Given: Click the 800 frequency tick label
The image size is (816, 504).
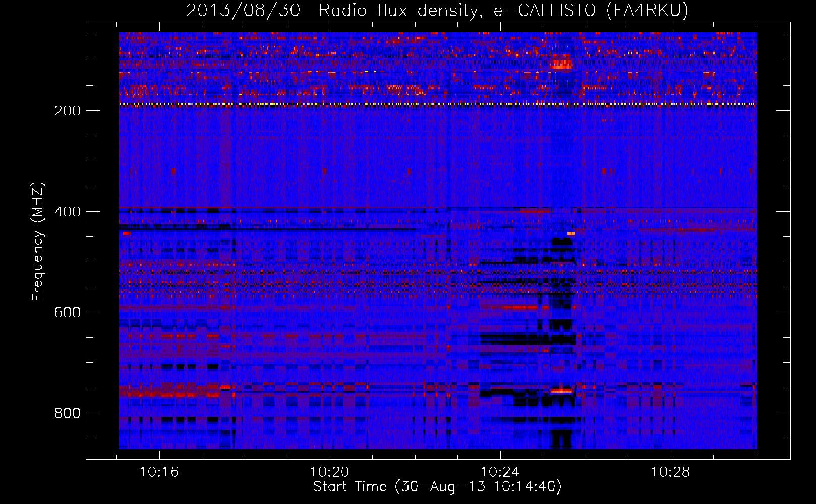Looking at the screenshot, I should (67, 413).
